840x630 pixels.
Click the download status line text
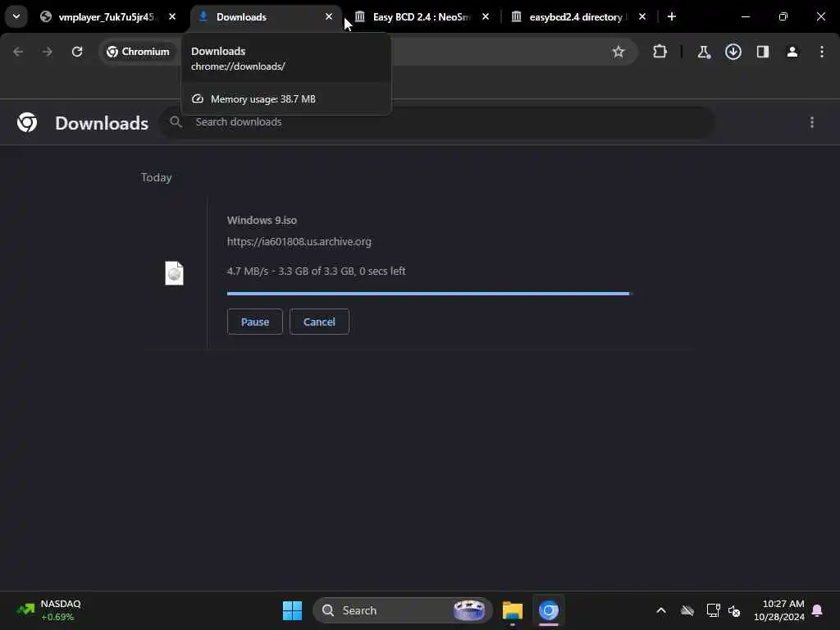tap(316, 271)
